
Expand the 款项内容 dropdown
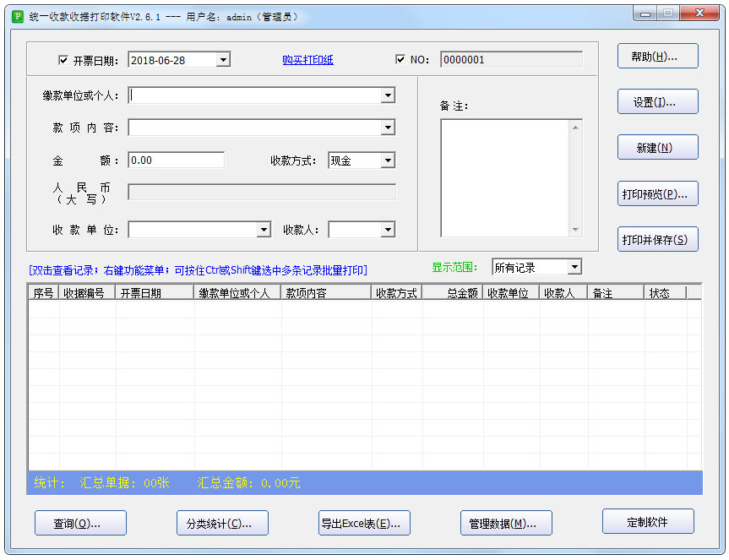(x=388, y=128)
